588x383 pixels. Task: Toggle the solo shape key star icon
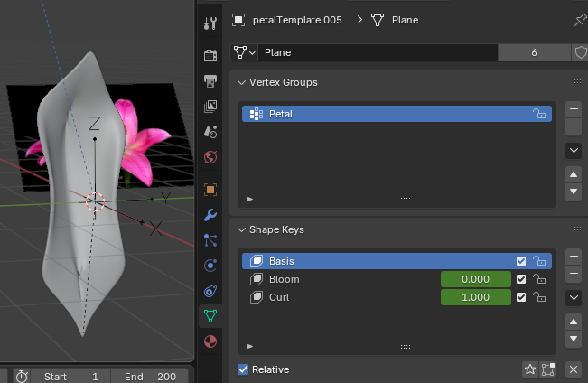530,369
